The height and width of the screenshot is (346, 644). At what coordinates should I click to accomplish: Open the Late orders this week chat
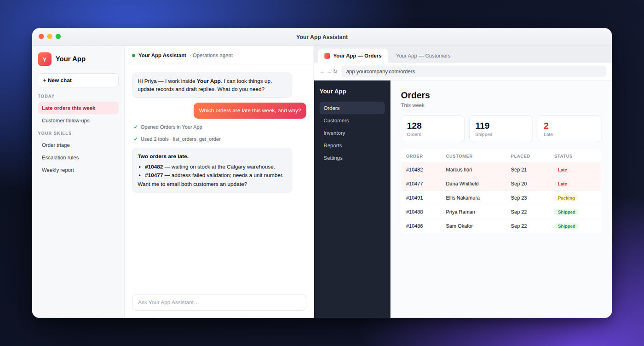coord(78,108)
